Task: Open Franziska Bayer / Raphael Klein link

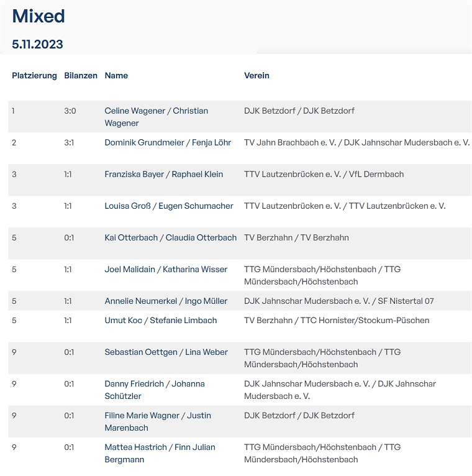Action: coord(163,175)
